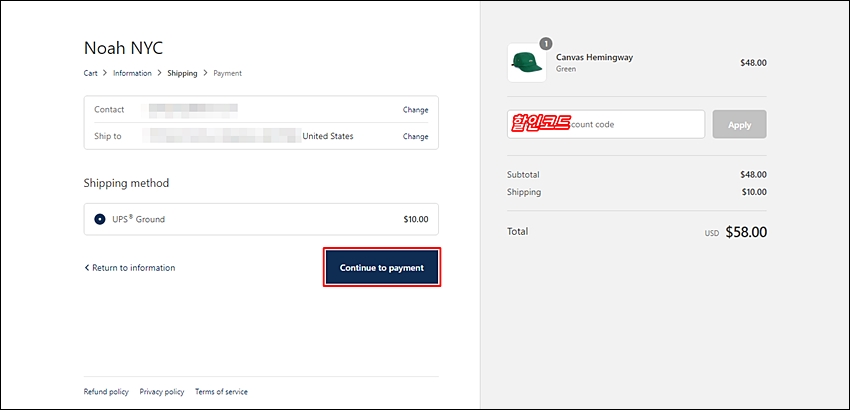The height and width of the screenshot is (410, 850).
Task: Change the Ship to address
Action: click(415, 137)
